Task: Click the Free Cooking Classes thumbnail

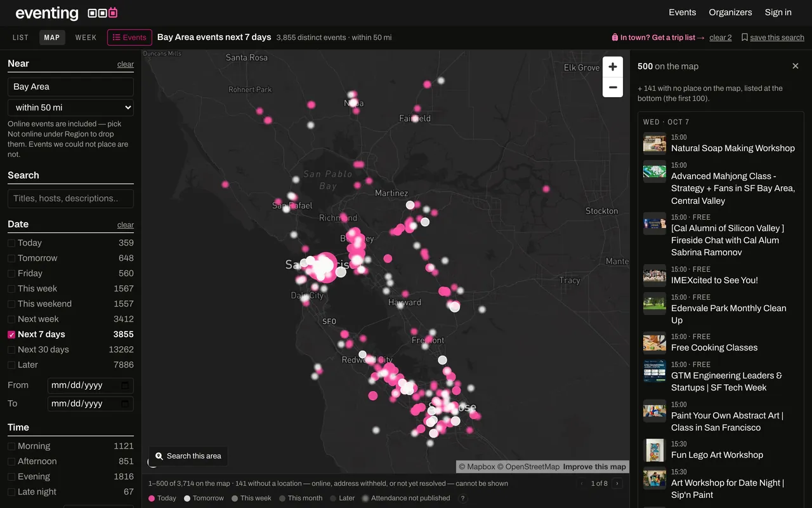Action: click(x=655, y=343)
